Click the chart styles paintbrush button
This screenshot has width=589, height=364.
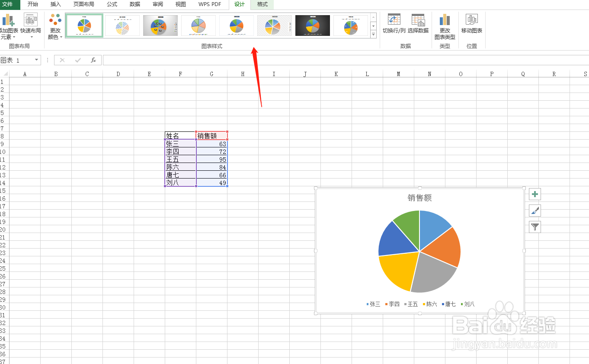pyautogui.click(x=535, y=211)
